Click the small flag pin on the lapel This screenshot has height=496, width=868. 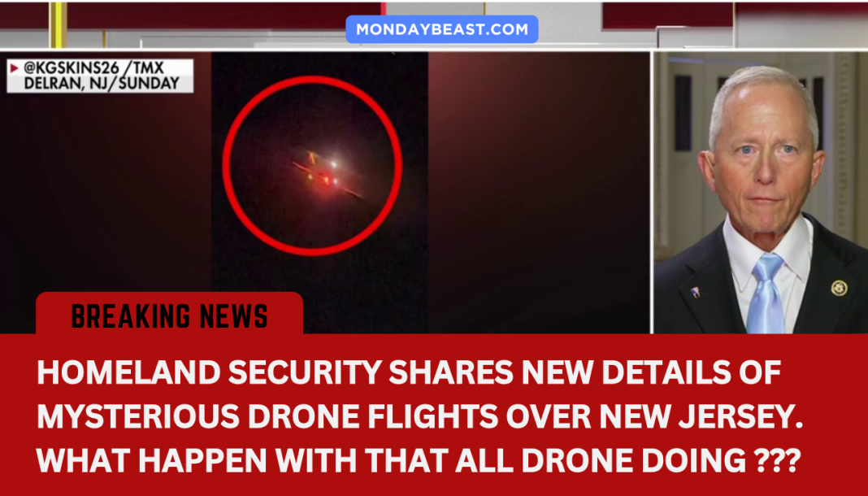(x=695, y=292)
